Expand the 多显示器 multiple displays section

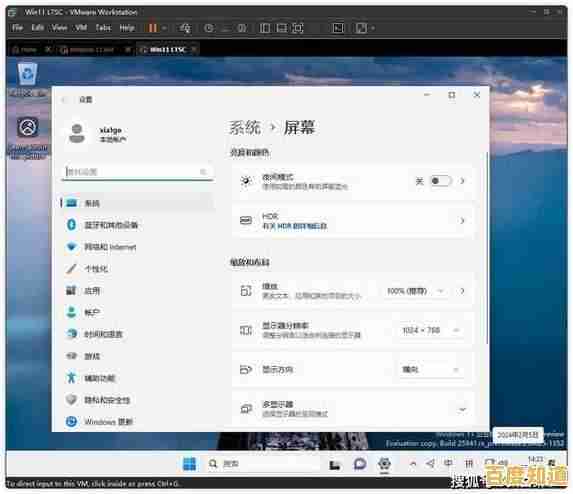(463, 409)
